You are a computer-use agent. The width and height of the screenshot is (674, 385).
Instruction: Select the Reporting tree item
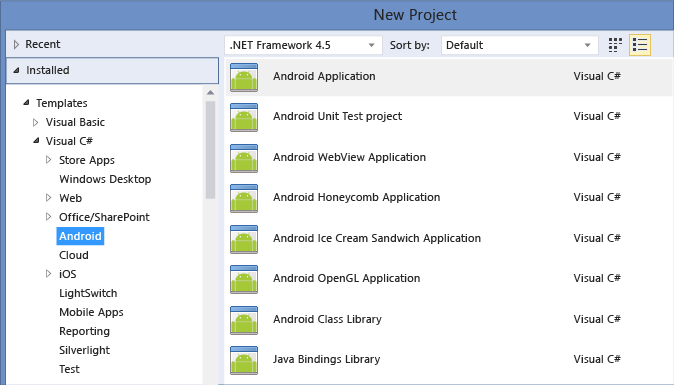(x=84, y=331)
